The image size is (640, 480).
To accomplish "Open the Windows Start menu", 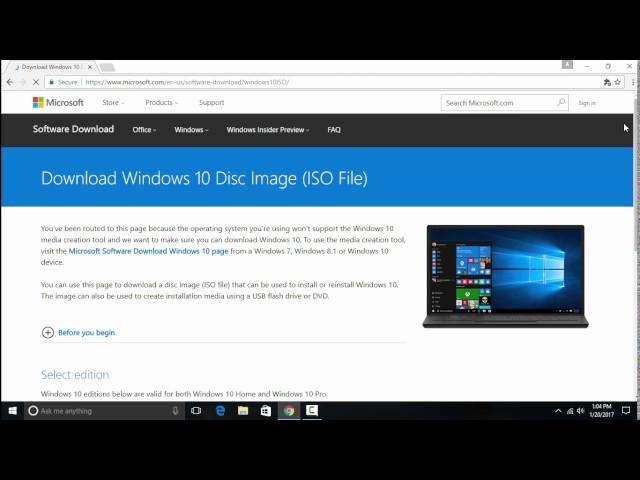I will pos(12,411).
